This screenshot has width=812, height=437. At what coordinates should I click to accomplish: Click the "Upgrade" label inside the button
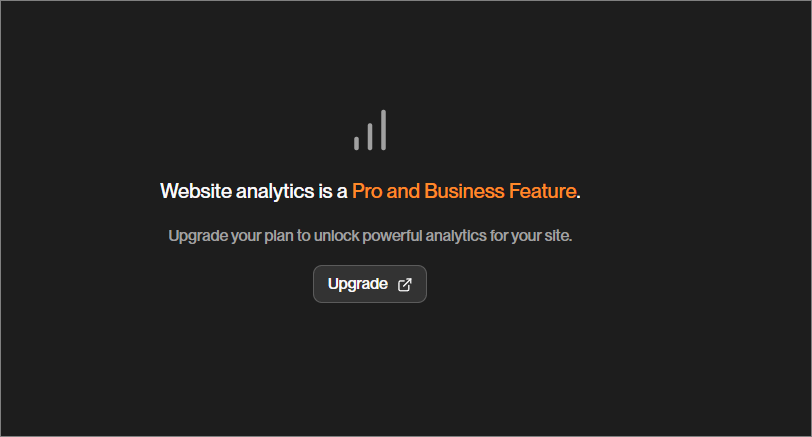click(357, 284)
